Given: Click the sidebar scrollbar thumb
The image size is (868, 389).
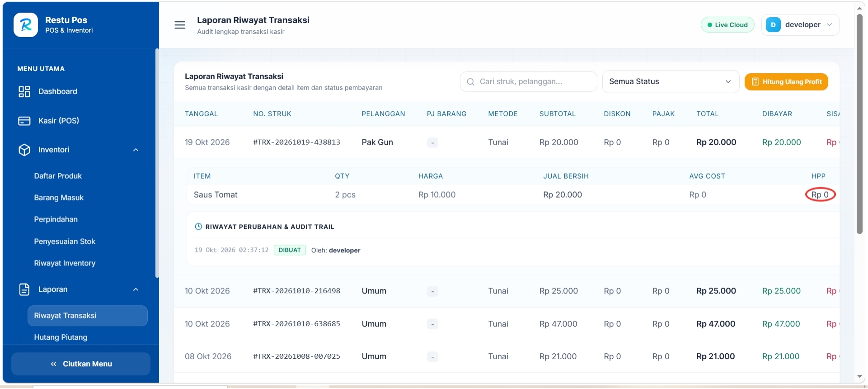Looking at the screenshot, I should (157, 163).
